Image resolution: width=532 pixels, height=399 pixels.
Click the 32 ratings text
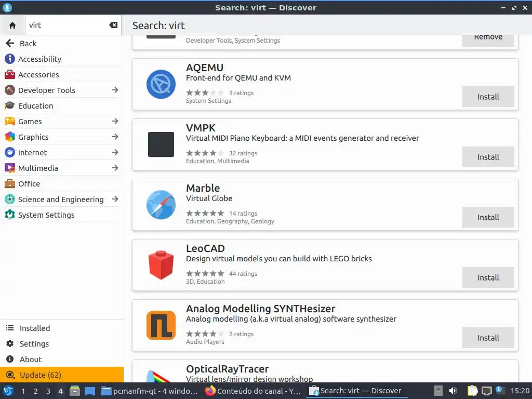(x=243, y=153)
